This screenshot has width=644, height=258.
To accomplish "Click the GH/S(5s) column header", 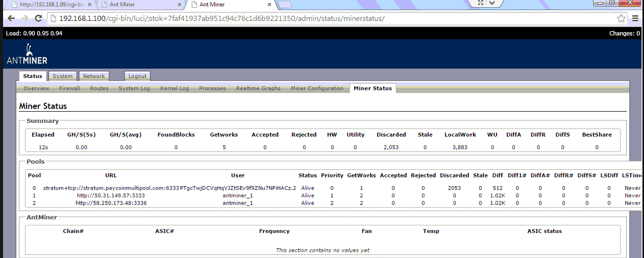I will point(82,135).
